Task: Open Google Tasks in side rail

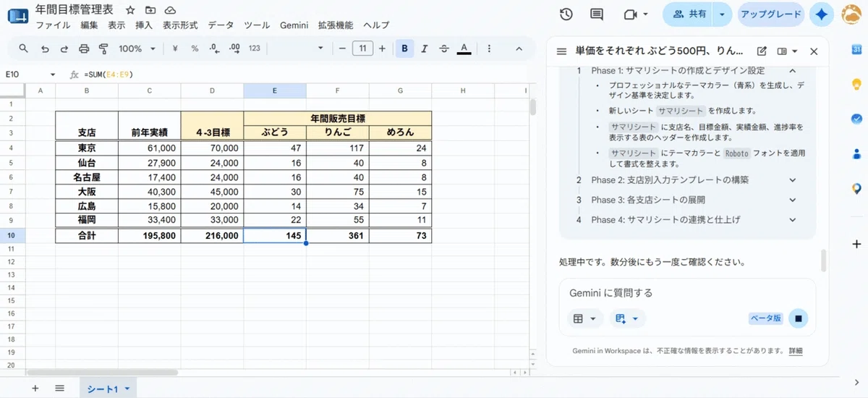Action: [x=856, y=119]
